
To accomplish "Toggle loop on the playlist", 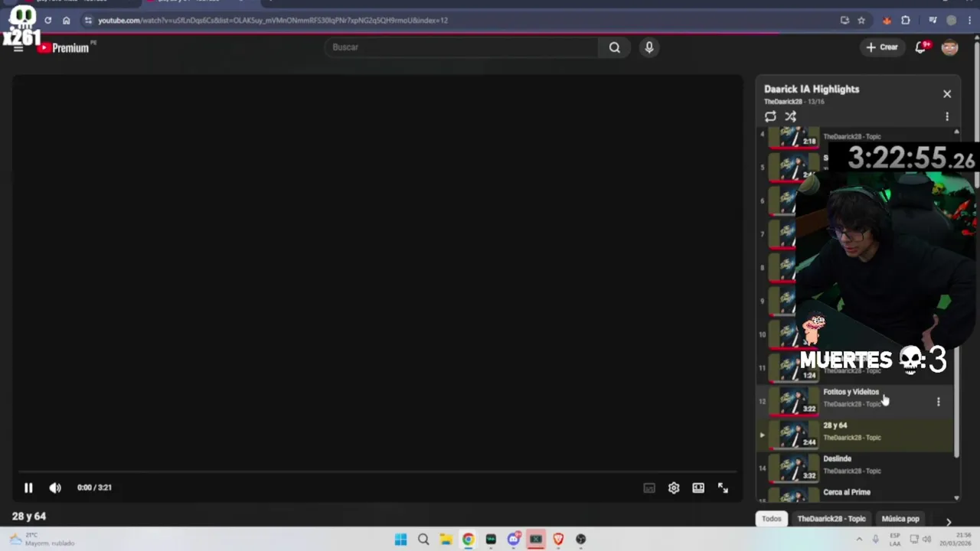I will pos(770,116).
